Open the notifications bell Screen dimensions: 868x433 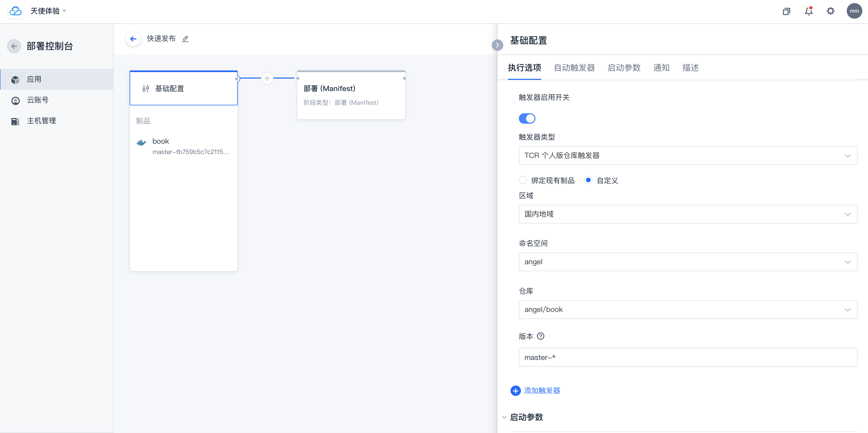pos(809,11)
